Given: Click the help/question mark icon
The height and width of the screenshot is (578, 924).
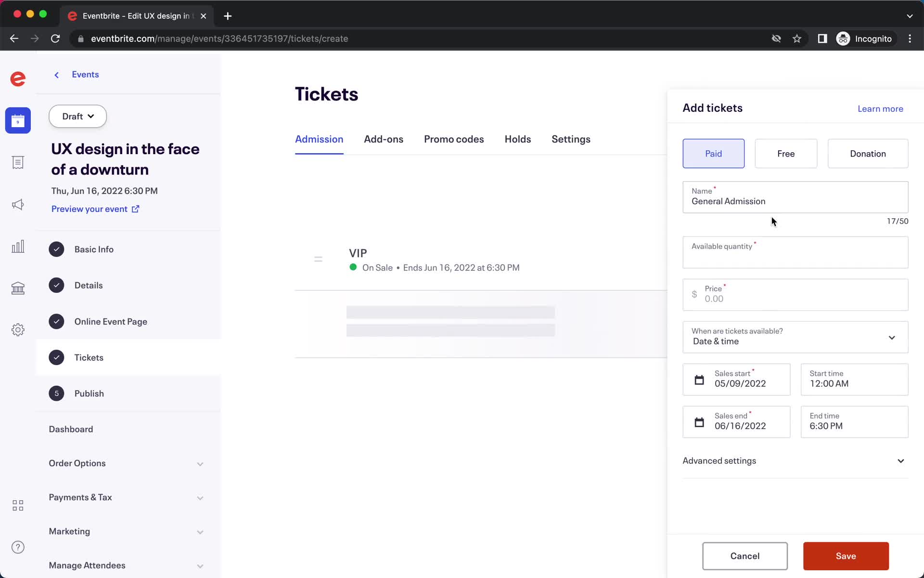Looking at the screenshot, I should click(18, 547).
